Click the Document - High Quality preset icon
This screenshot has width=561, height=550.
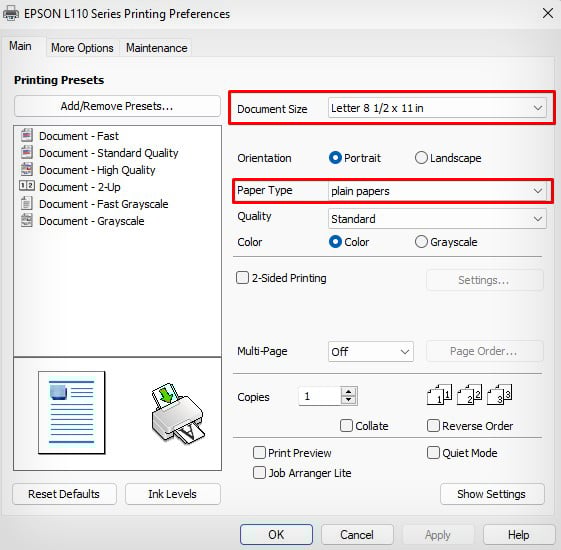click(26, 169)
